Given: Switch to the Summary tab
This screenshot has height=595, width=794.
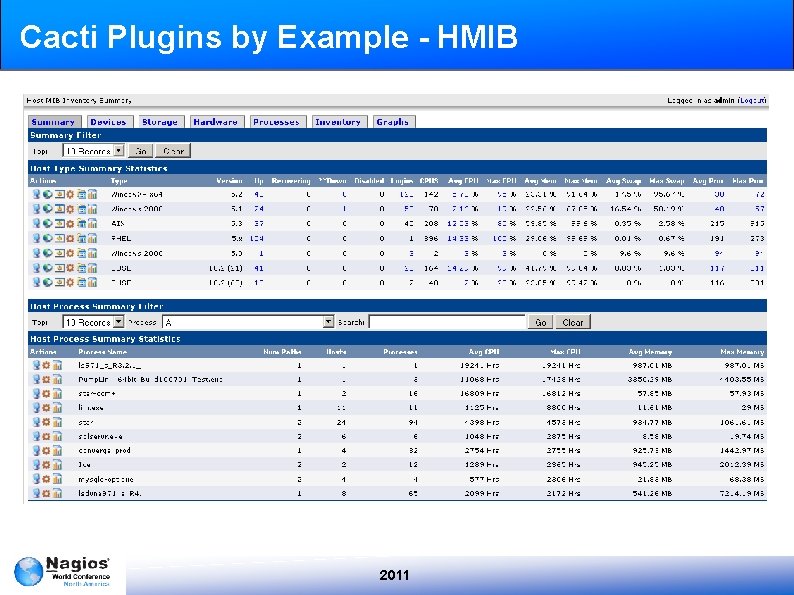Looking at the screenshot, I should click(53, 122).
